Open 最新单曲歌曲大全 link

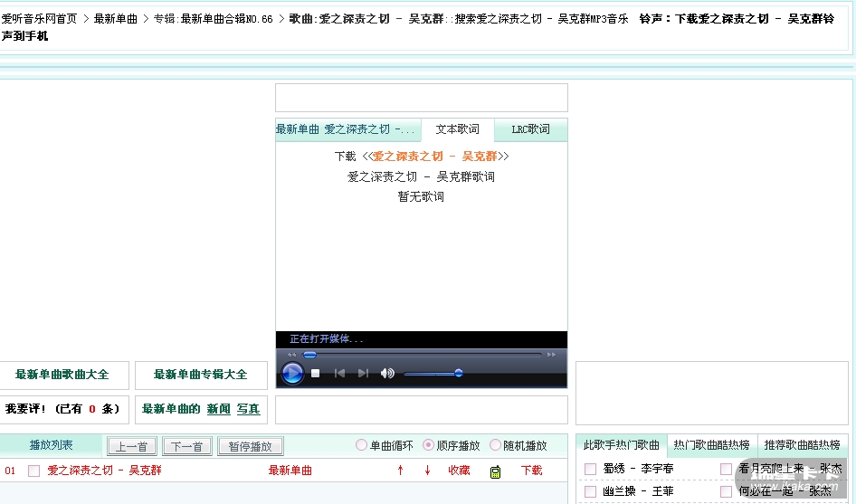[x=62, y=375]
